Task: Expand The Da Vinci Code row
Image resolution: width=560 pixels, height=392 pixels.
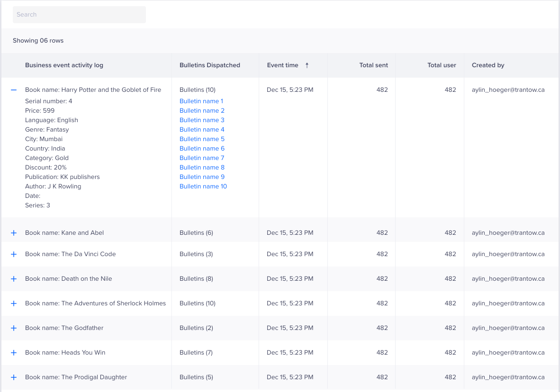Action: (14, 254)
